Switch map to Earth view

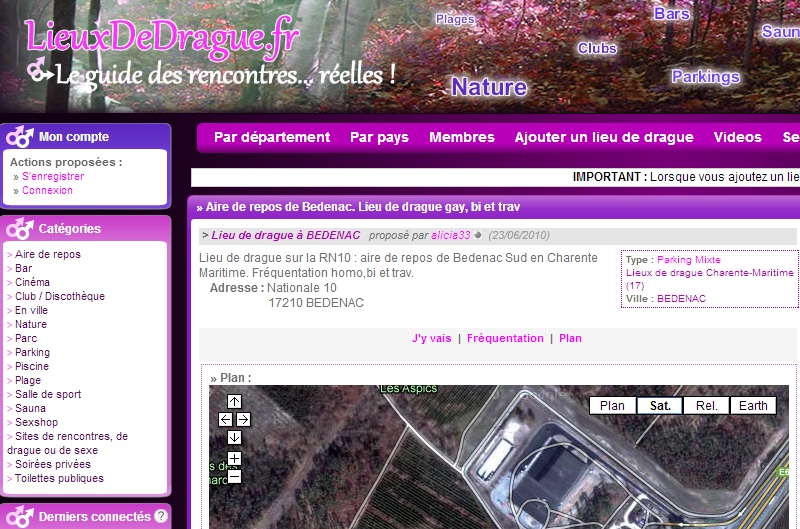point(753,406)
